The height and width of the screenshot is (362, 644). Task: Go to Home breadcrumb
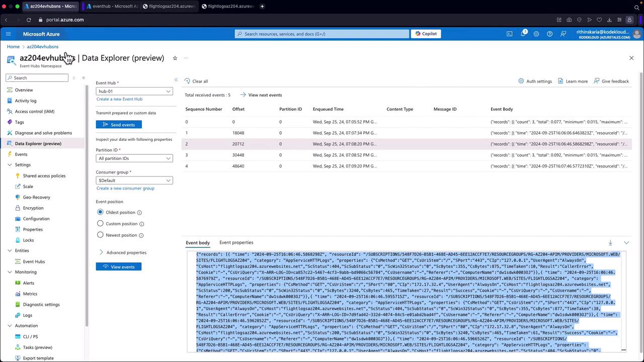point(13,47)
